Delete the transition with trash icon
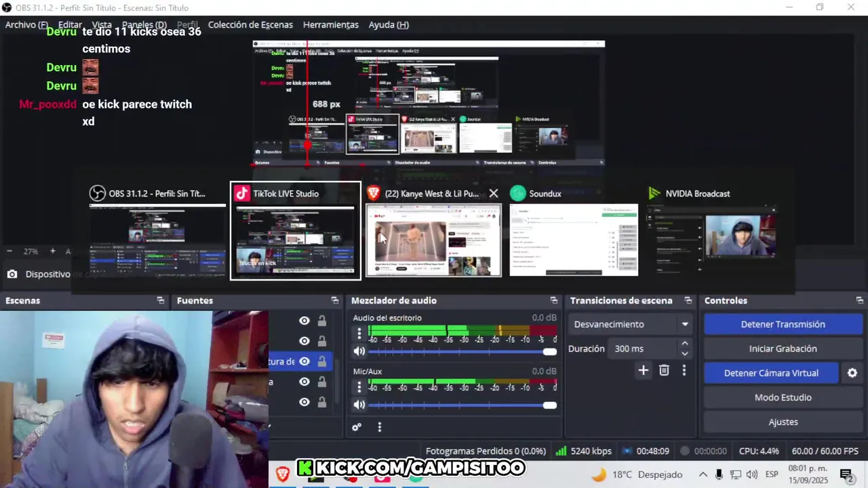868x488 pixels. click(x=664, y=370)
